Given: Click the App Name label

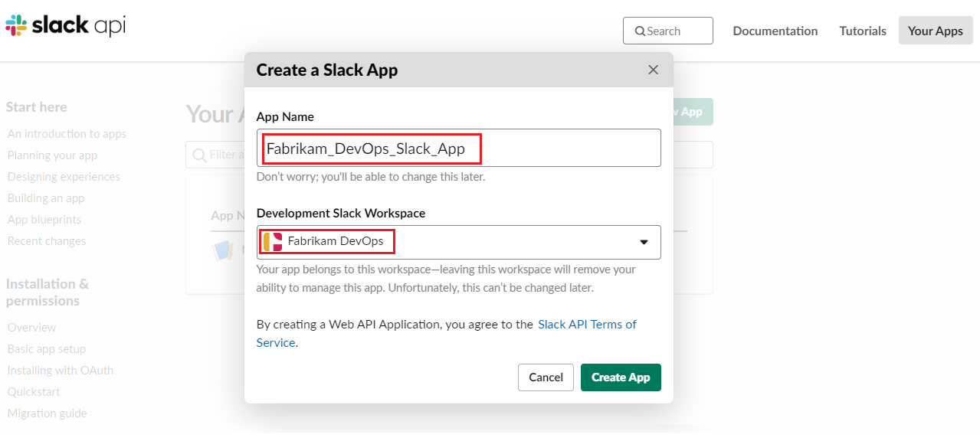Looking at the screenshot, I should (285, 117).
